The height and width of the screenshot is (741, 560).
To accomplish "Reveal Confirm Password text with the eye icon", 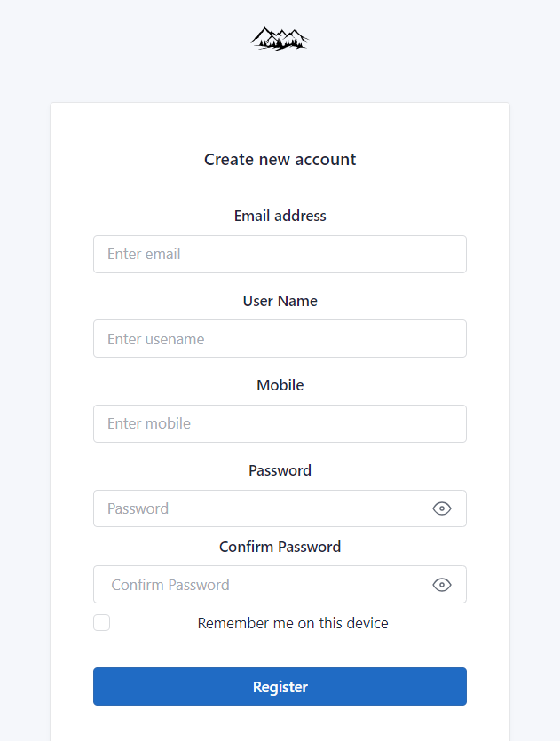I will [442, 585].
